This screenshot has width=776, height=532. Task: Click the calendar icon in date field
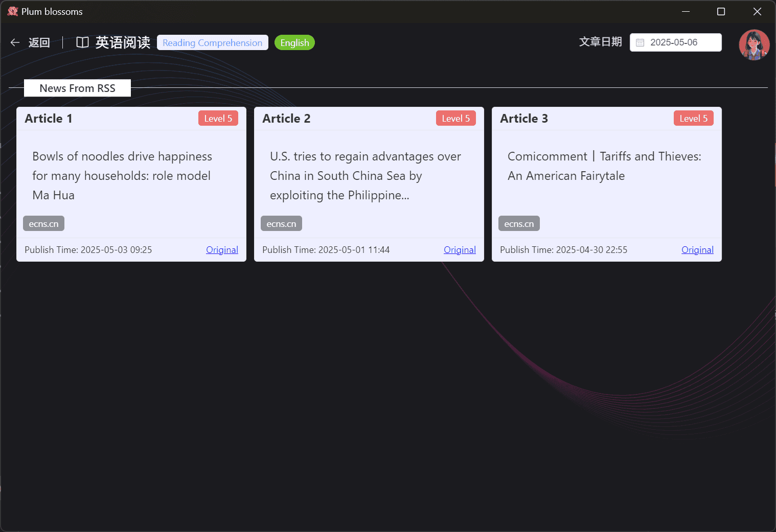click(x=640, y=42)
